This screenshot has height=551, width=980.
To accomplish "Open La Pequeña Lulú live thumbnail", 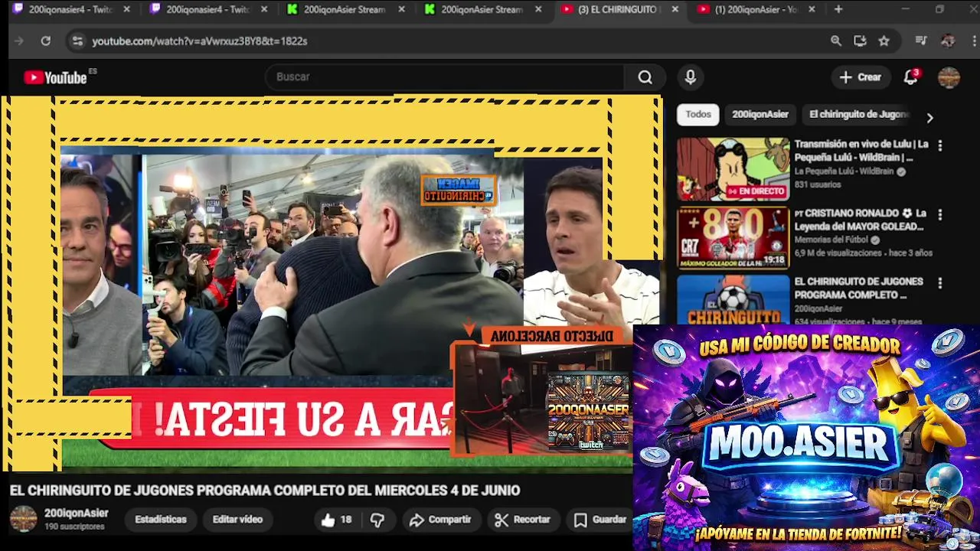I will tap(733, 169).
